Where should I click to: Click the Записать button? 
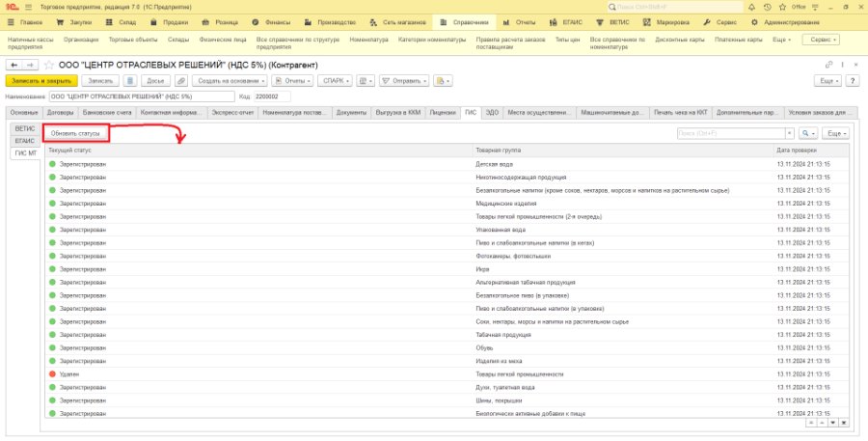(100, 81)
